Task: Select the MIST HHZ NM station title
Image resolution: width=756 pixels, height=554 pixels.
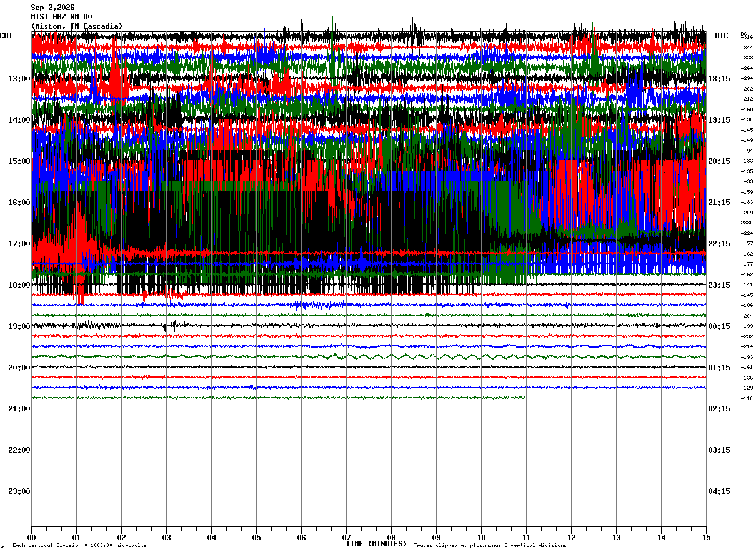Action: tap(61, 17)
